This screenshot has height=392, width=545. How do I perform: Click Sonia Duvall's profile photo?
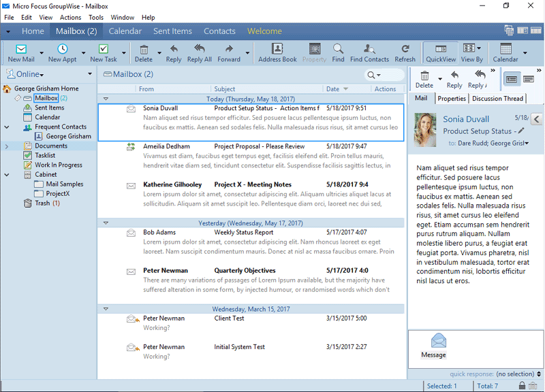pyautogui.click(x=424, y=129)
